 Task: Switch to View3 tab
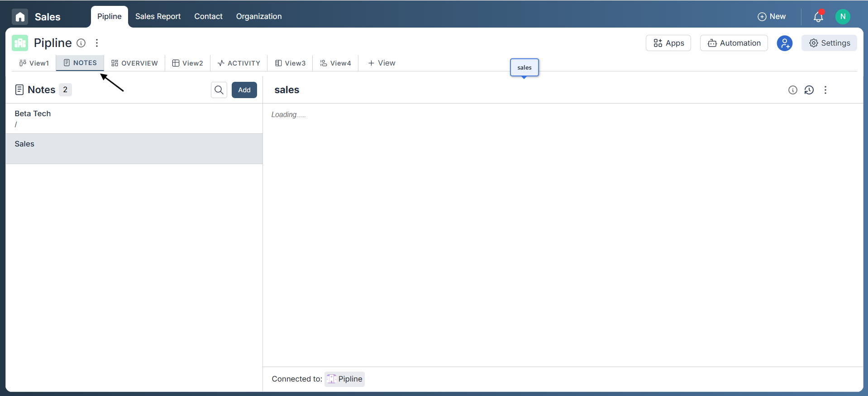tap(290, 63)
